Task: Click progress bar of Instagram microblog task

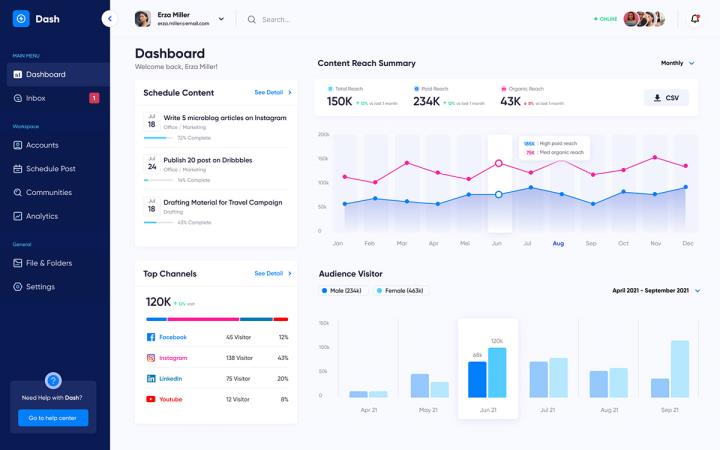Action: point(158,138)
